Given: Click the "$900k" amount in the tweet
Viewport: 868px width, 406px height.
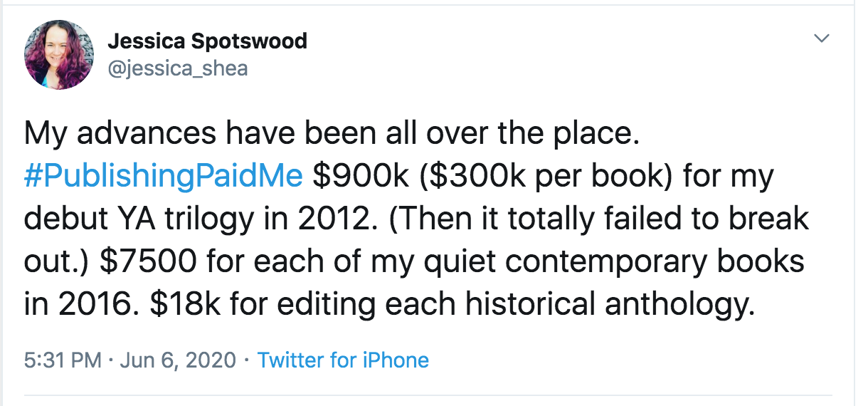Looking at the screenshot, I should (x=357, y=177).
